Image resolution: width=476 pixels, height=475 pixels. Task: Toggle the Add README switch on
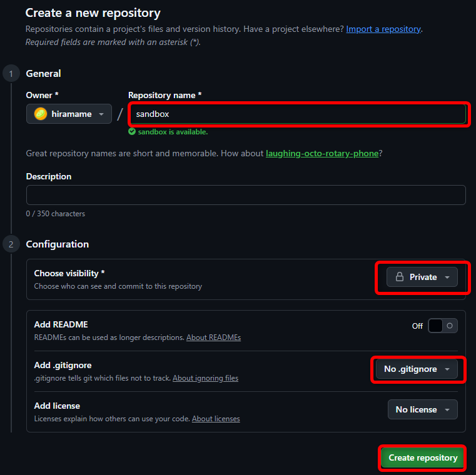tap(442, 326)
